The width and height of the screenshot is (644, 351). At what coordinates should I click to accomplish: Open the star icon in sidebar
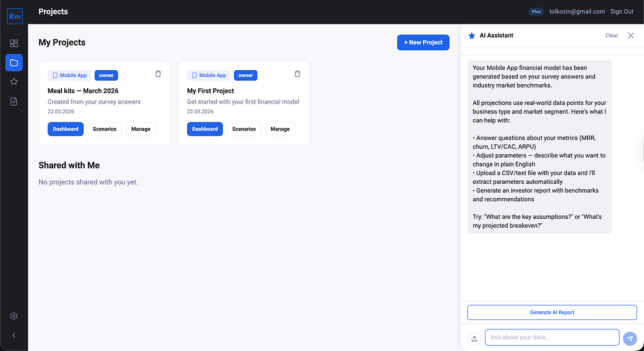click(x=14, y=81)
